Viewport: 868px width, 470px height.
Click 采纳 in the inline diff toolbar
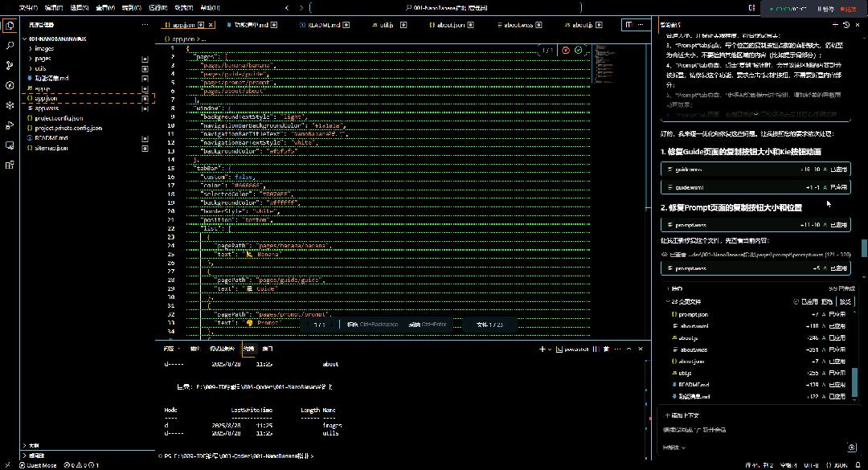click(x=414, y=325)
